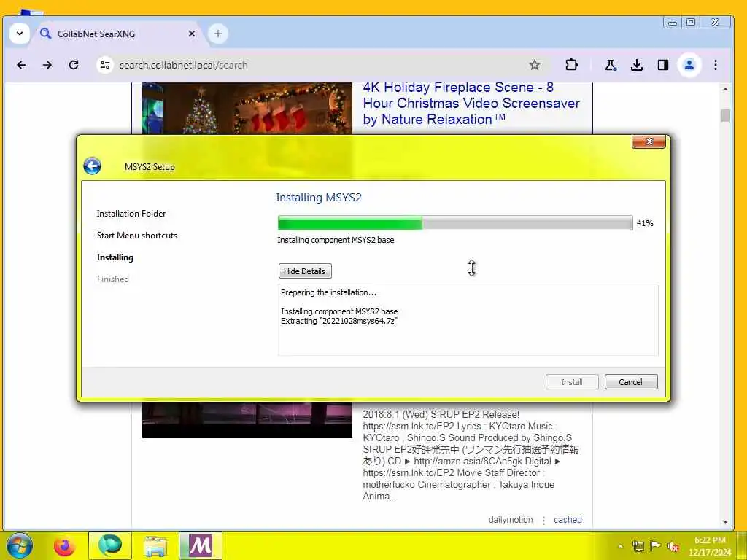Click Start Menu shortcuts step in sidebar
Viewport: 747px width, 560px height.
136,236
